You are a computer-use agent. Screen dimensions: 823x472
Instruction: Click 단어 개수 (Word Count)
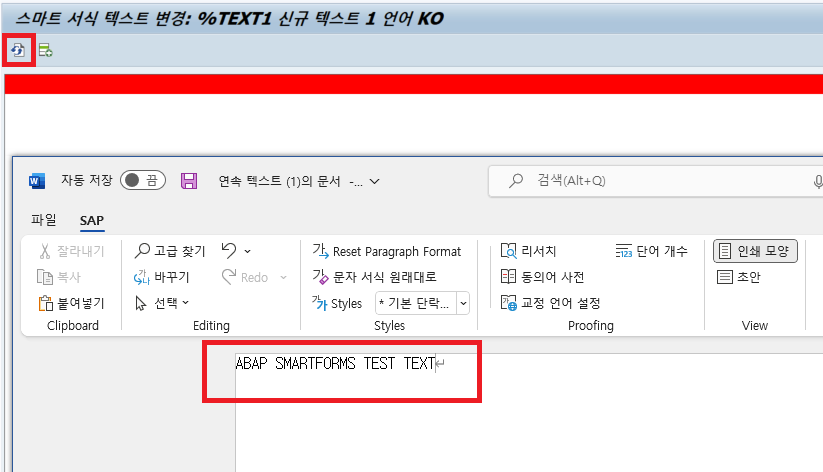pos(651,251)
